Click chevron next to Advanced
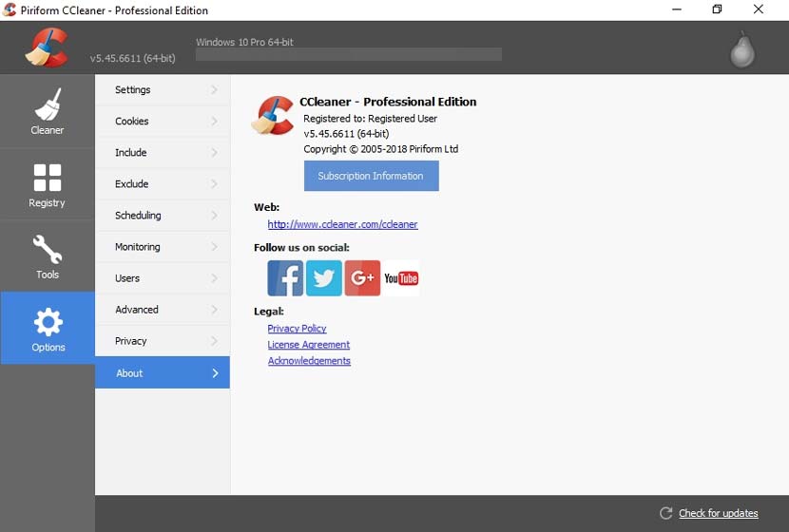 tap(215, 310)
